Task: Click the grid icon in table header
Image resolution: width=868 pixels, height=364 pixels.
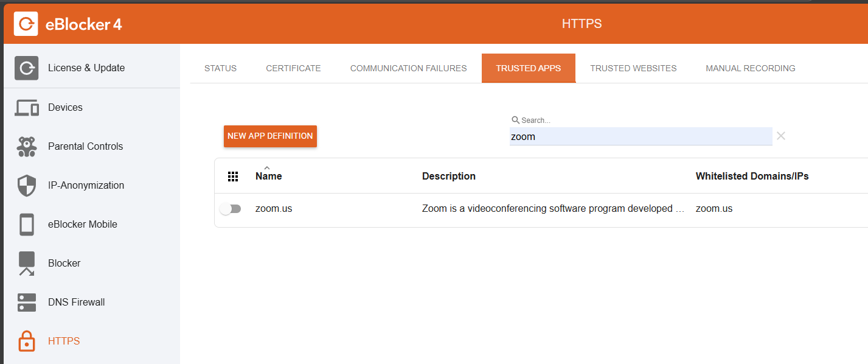Action: click(x=232, y=177)
